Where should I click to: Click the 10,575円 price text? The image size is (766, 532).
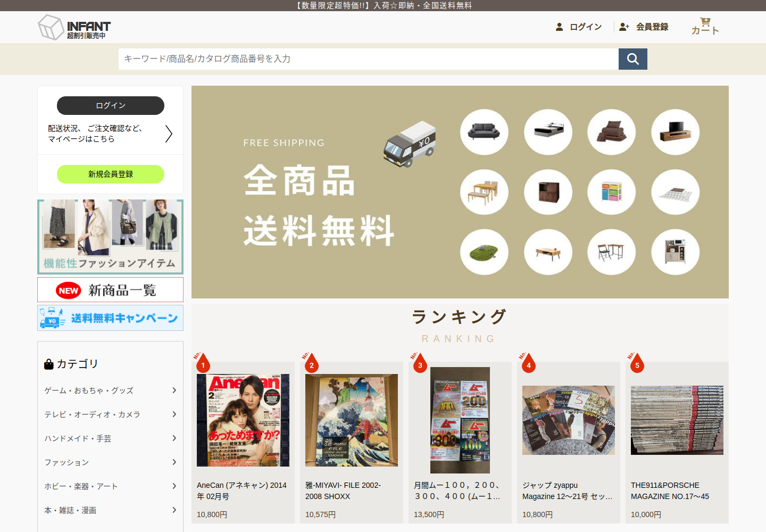coord(320,514)
